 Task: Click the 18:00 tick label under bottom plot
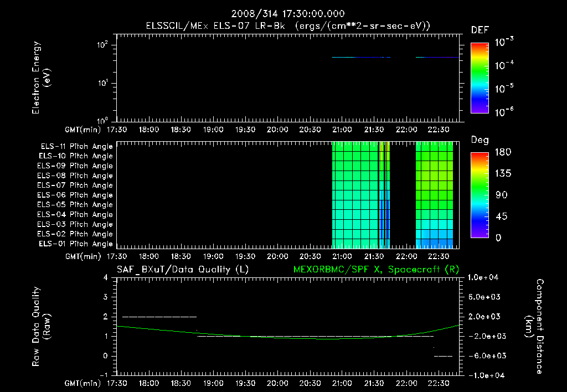(x=148, y=383)
